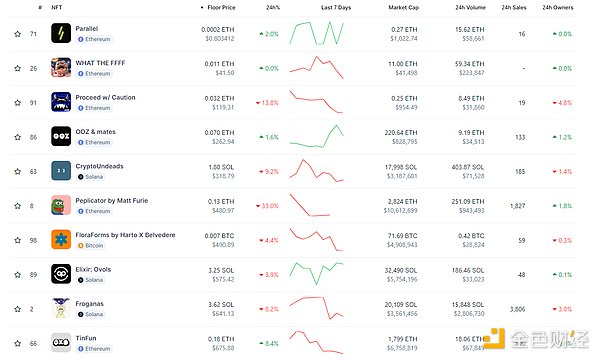Viewport: 600px width, 360px height.
Task: Select the OOZ & mates logo
Action: [61, 136]
